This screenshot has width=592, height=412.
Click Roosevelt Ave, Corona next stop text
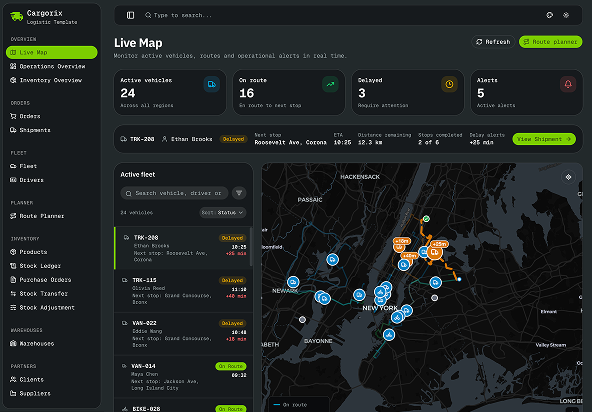pos(290,142)
